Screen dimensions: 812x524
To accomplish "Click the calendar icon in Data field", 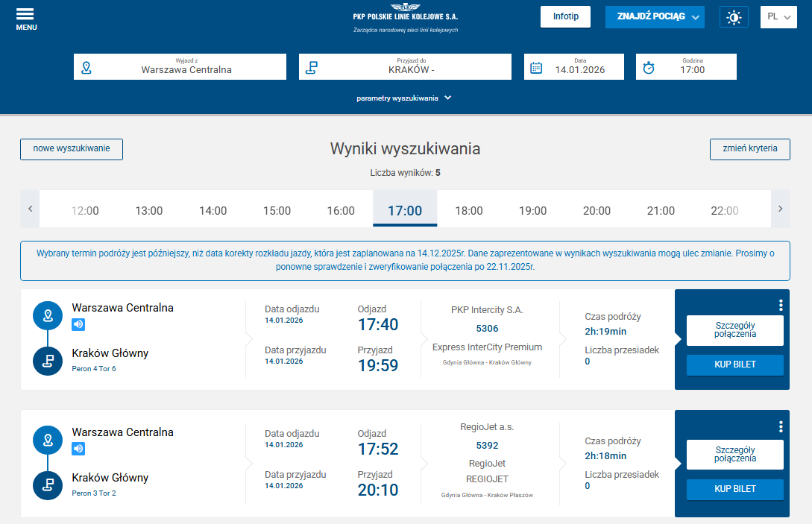I will pos(537,68).
